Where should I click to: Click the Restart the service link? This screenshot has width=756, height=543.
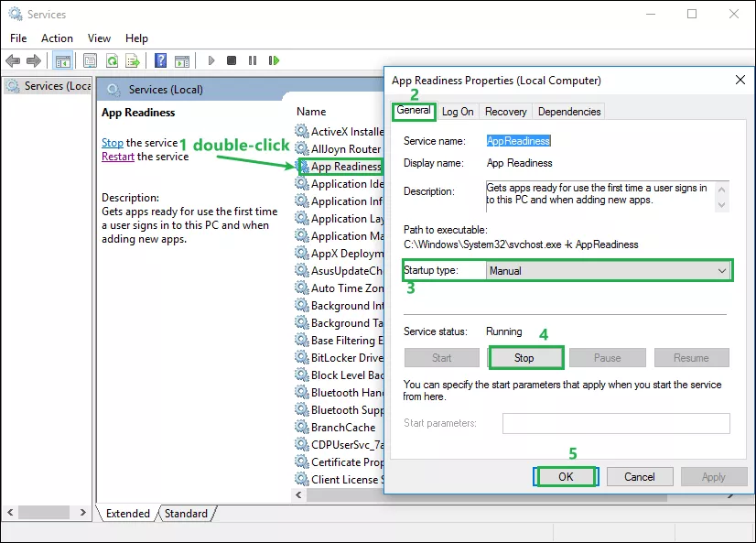(118, 157)
